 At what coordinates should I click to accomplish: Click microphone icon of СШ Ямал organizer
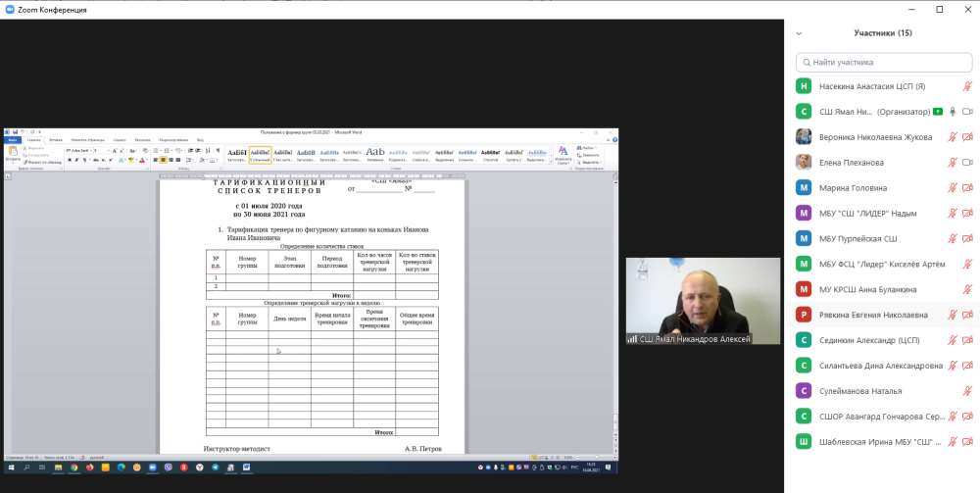(953, 112)
